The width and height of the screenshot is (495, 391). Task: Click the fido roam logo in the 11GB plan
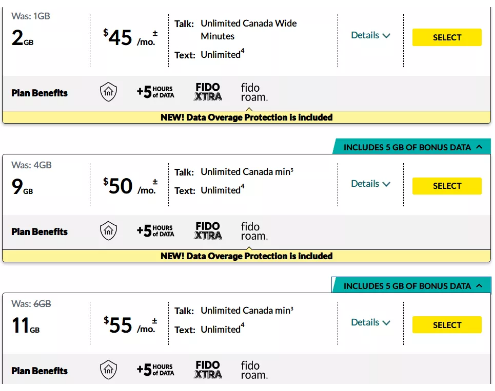[x=254, y=370]
